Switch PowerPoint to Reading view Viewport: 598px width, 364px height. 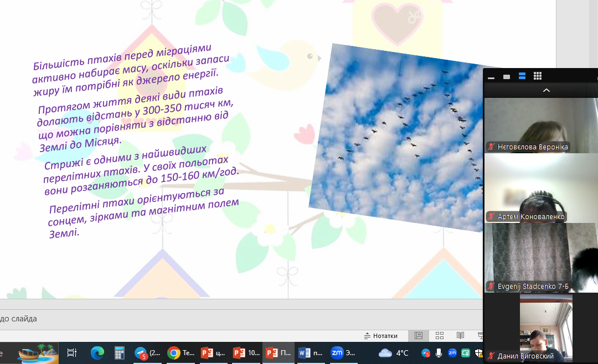[x=460, y=335]
